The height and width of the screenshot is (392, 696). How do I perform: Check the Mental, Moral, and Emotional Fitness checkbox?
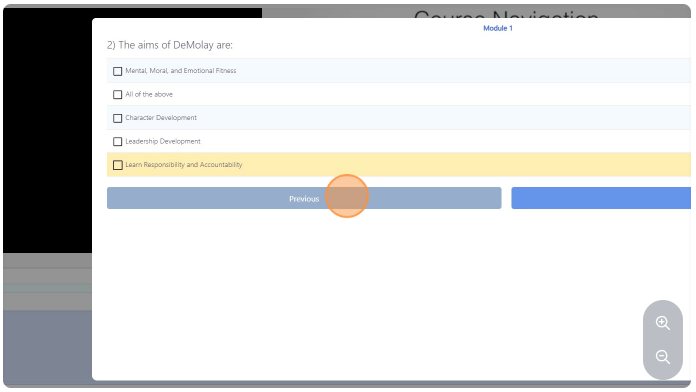coord(118,71)
